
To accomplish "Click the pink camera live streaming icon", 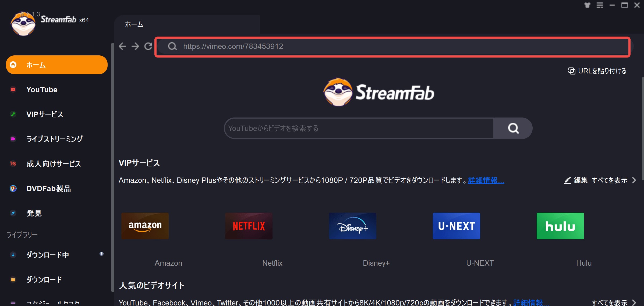I will (13, 139).
